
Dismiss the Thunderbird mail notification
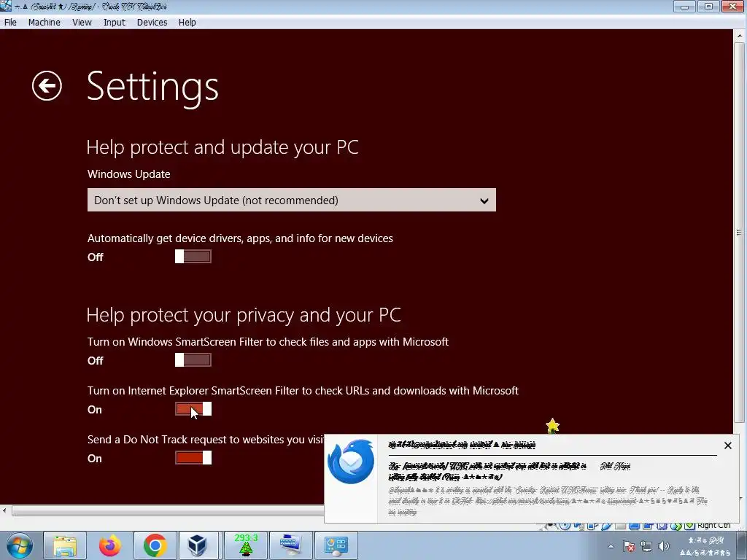coord(727,446)
